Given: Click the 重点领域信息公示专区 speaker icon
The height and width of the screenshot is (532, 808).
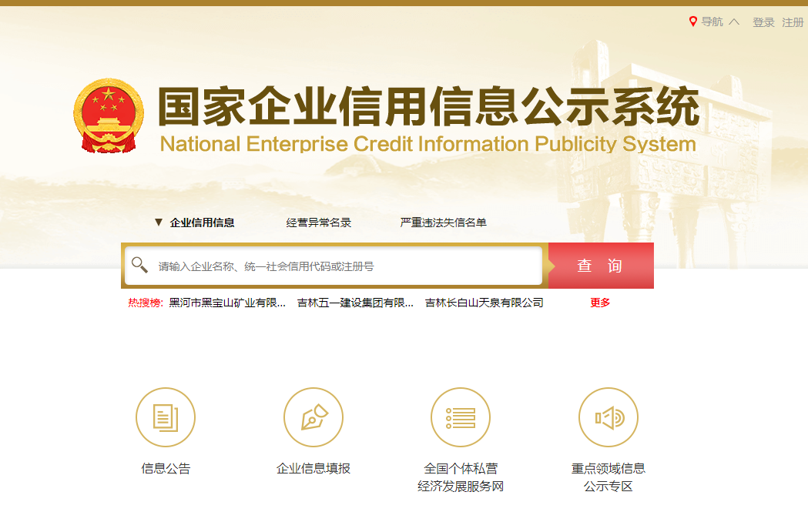Looking at the screenshot, I should click(x=609, y=417).
